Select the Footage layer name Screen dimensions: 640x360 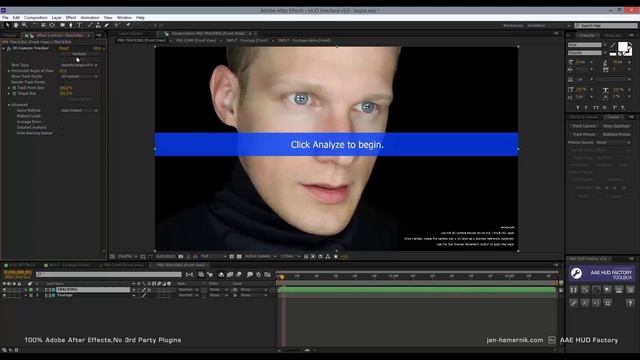coord(65,295)
